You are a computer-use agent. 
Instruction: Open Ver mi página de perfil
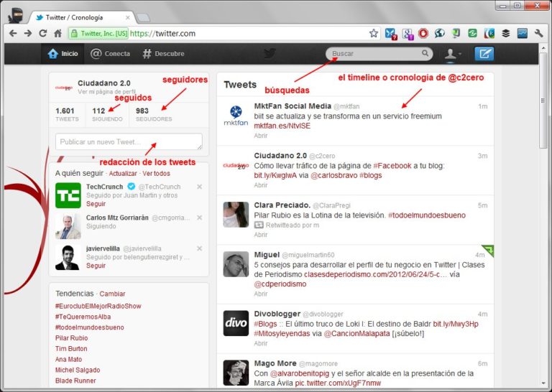[x=106, y=92]
